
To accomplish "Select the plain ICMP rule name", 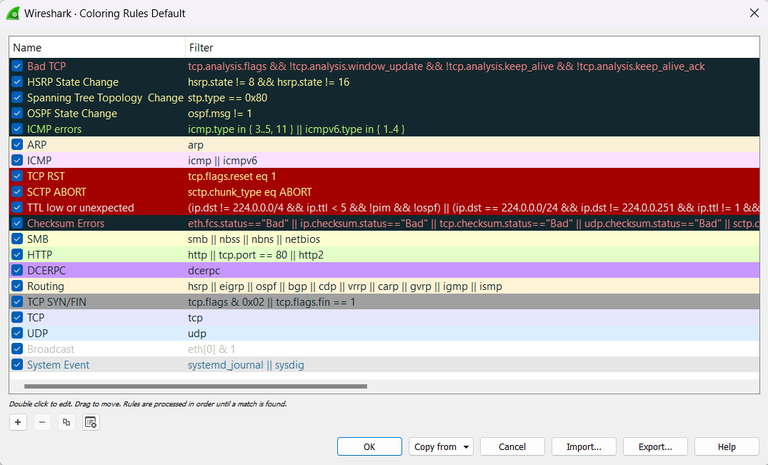I will coord(39,160).
